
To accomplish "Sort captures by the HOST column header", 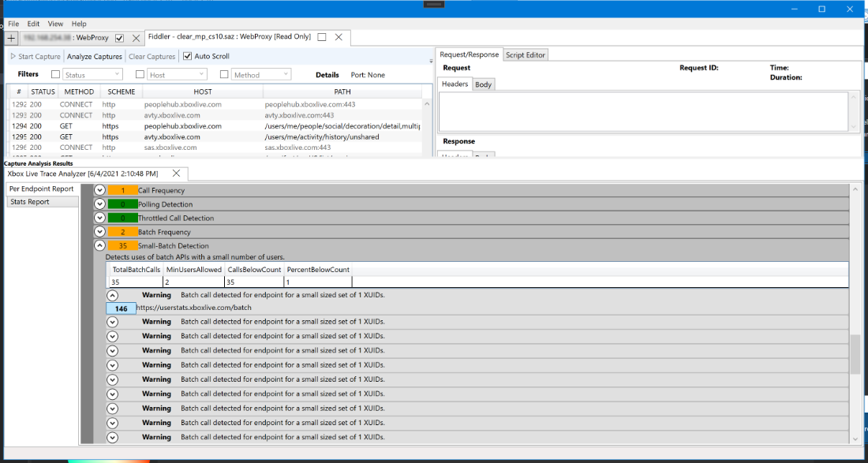I will (x=203, y=91).
